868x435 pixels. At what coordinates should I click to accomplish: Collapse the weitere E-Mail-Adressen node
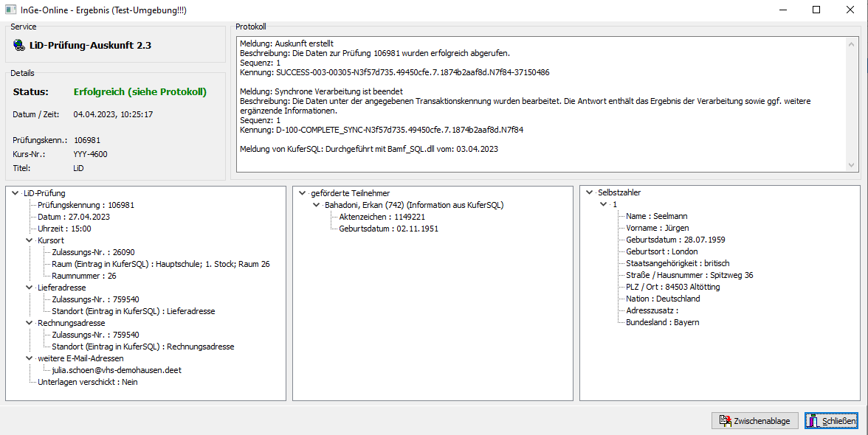tap(29, 358)
